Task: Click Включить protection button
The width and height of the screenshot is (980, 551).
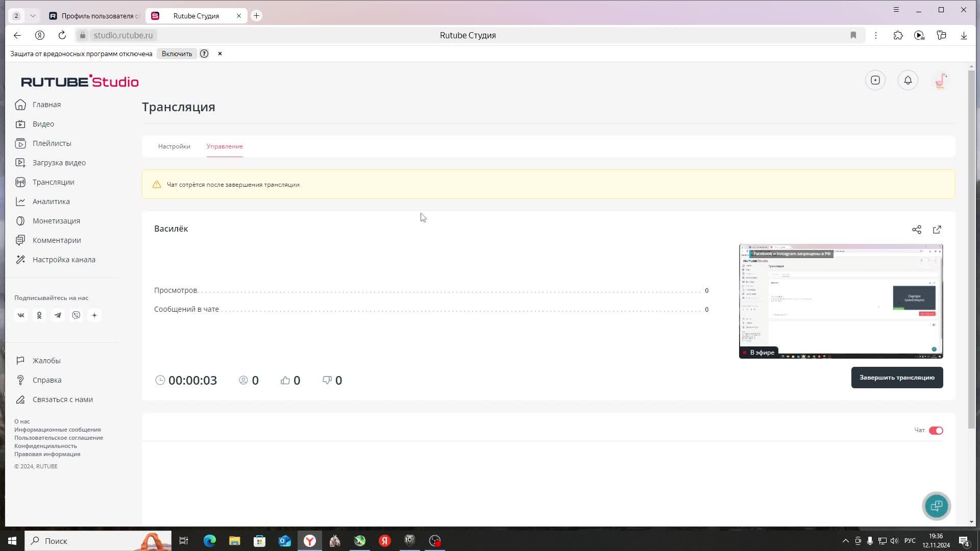Action: pyautogui.click(x=177, y=54)
